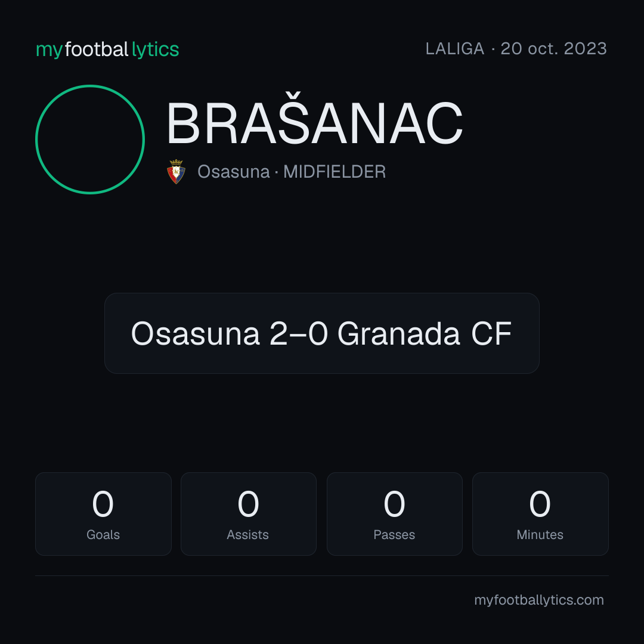The image size is (644, 644).
Task: Click the myfootballytics.com footer link
Action: (x=539, y=600)
